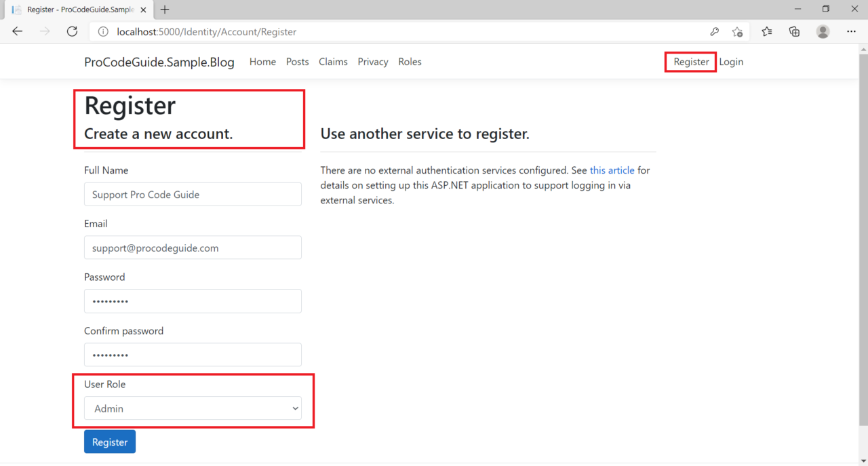Open the favorites bar chevron icon
Viewport: 868px width, 466px height.
click(x=767, y=31)
